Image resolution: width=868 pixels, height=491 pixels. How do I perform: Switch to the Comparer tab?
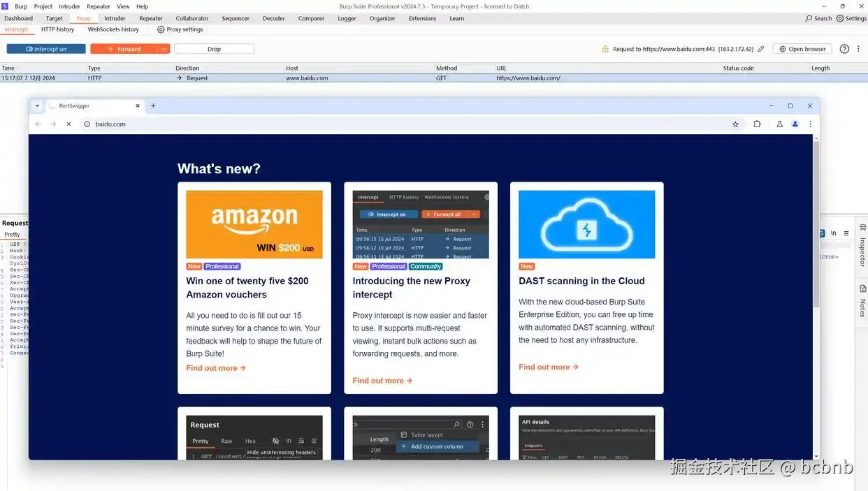(x=311, y=18)
